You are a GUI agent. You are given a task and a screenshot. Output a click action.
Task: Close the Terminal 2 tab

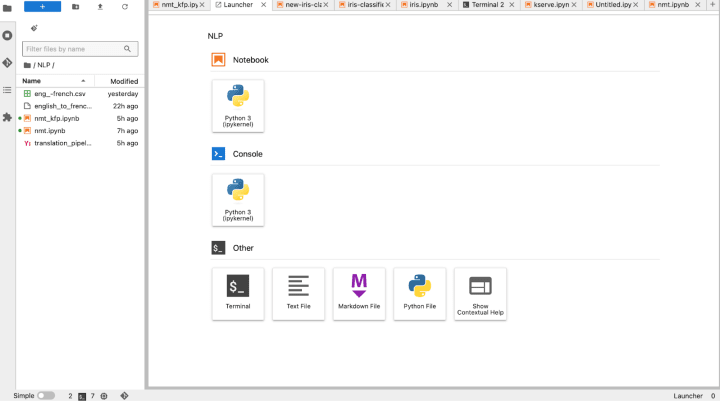point(512,5)
